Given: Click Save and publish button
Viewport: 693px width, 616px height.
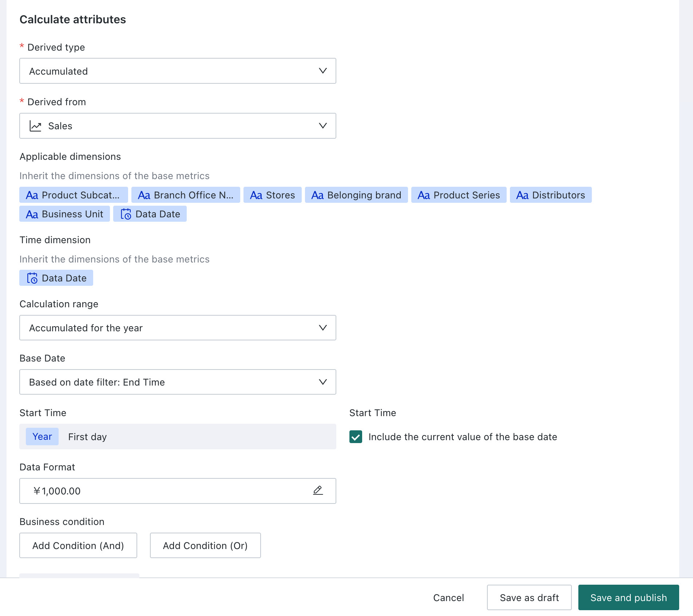Looking at the screenshot, I should [x=629, y=597].
